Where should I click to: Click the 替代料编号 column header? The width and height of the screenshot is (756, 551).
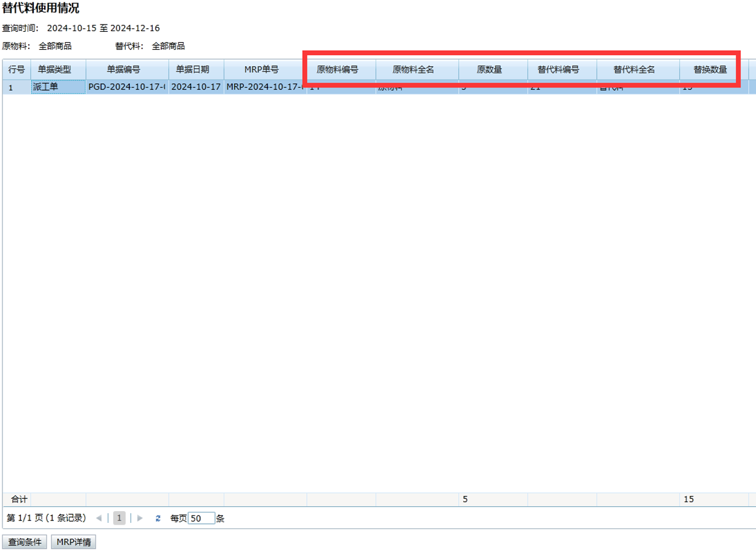(x=562, y=70)
